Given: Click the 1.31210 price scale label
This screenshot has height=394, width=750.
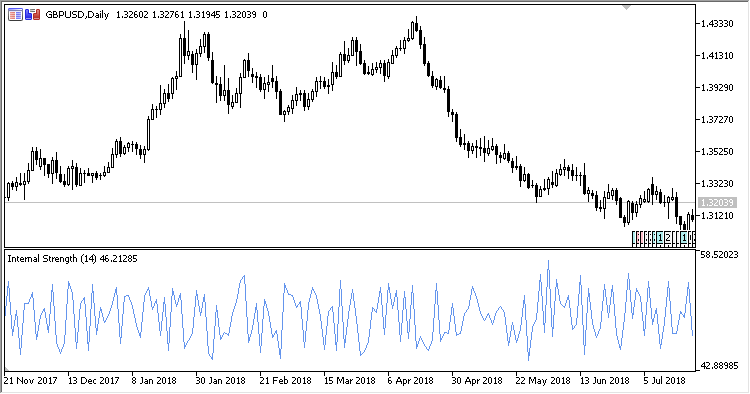Looking at the screenshot, I should pyautogui.click(x=717, y=216).
